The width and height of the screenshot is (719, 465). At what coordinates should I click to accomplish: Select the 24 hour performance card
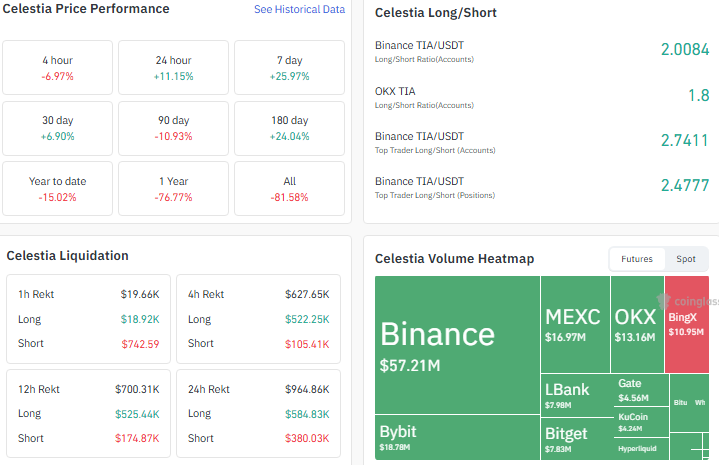173,67
